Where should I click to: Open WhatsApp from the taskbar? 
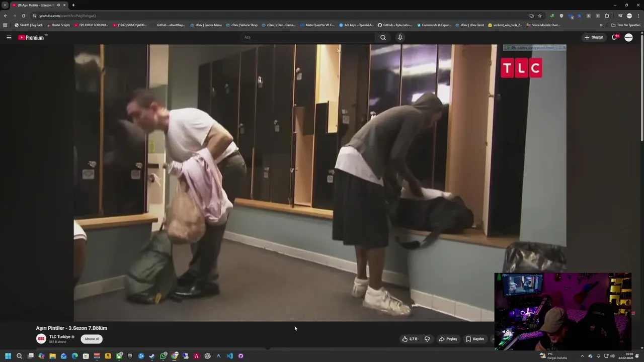click(x=164, y=356)
